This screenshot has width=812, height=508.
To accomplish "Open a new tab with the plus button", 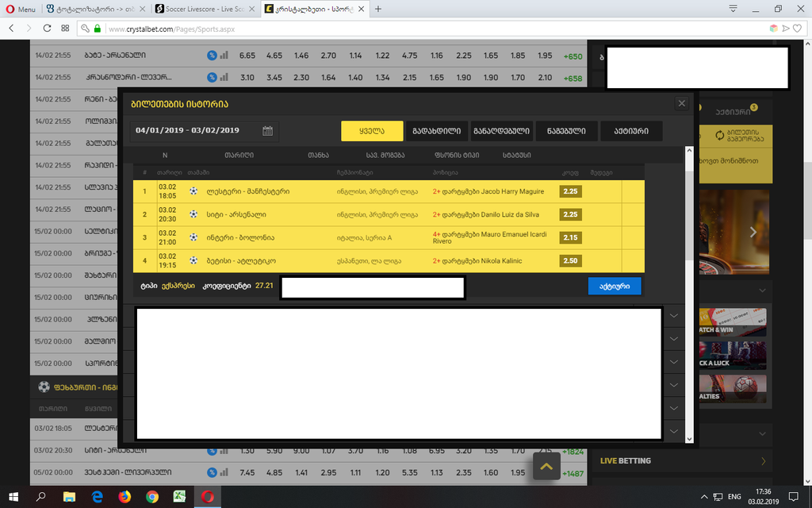I will pos(378,9).
